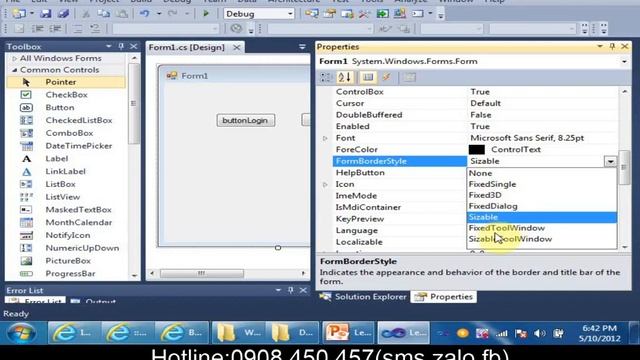Image resolution: width=640 pixels, height=360 pixels.
Task: Select the CheckBox control in Toolbox
Action: 66,95
